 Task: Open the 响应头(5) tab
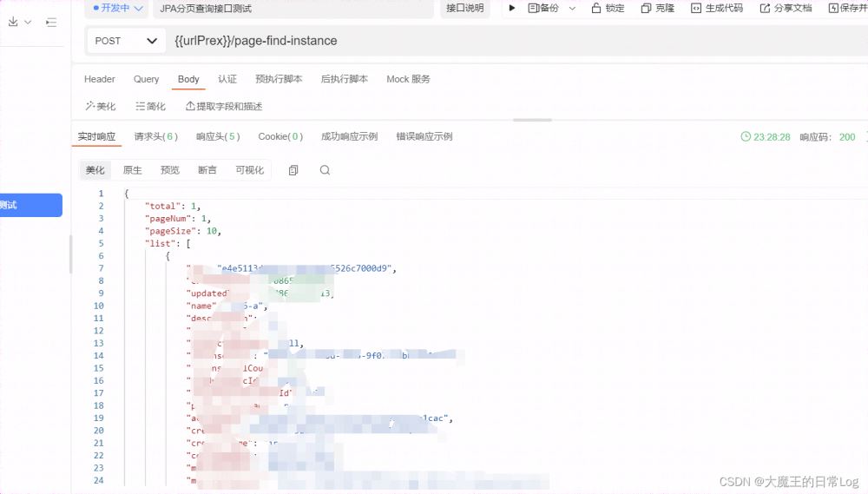coord(218,137)
